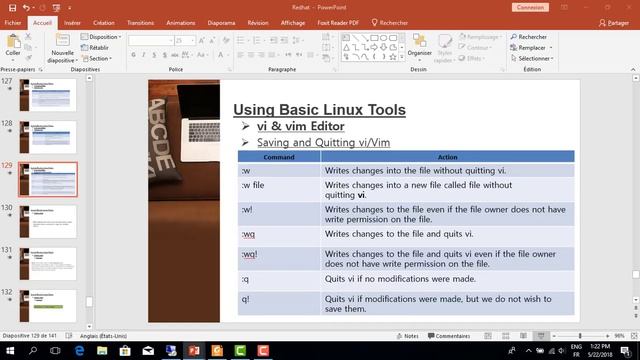
Task: Toggle italic formatting I button
Action: [144, 55]
